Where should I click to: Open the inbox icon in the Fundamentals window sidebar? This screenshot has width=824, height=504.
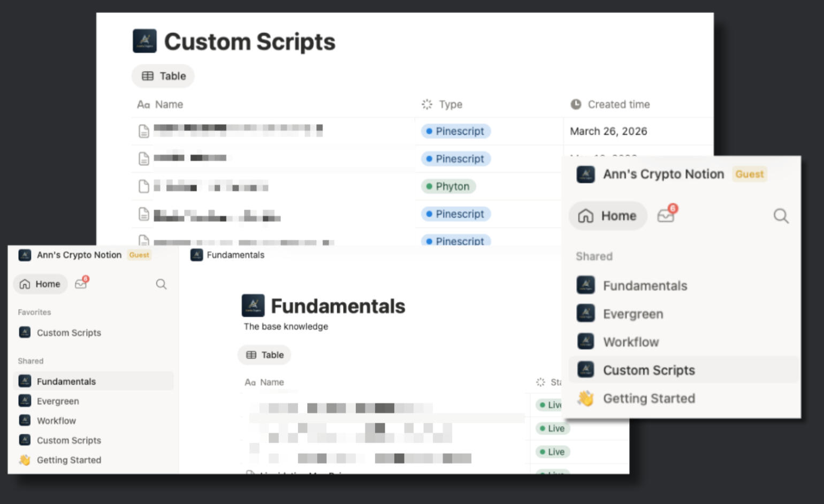(x=81, y=283)
